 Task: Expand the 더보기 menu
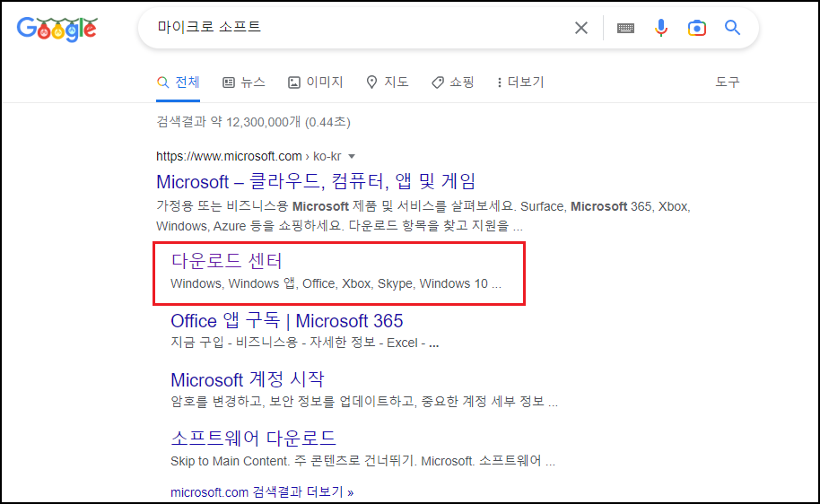pos(521,83)
